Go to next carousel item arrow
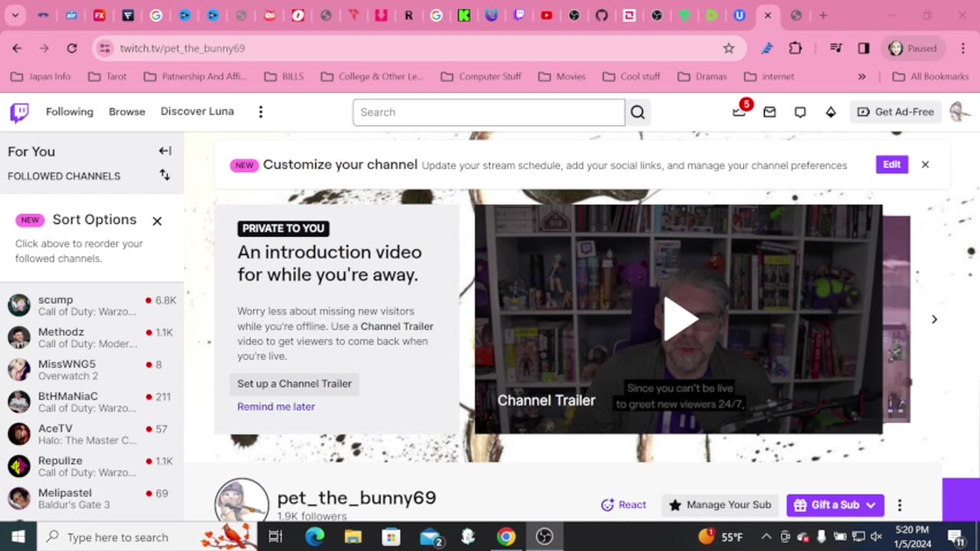980x551 pixels. [934, 319]
